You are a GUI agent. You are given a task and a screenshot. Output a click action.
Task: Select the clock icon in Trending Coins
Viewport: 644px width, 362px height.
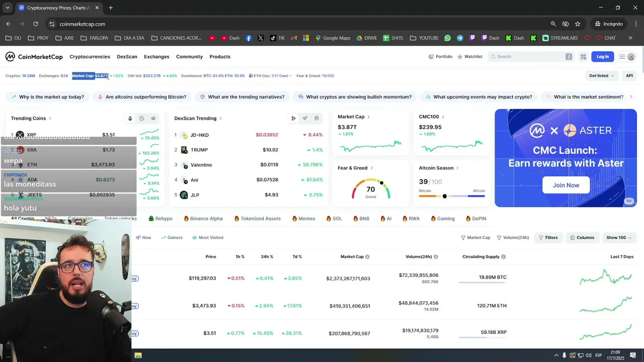tap(141, 119)
